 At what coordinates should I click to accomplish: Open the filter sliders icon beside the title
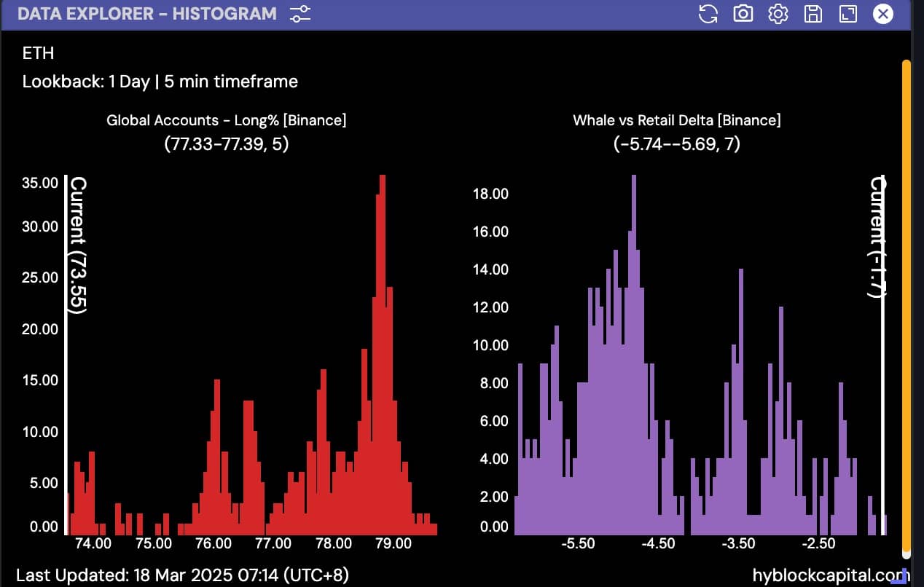(299, 14)
